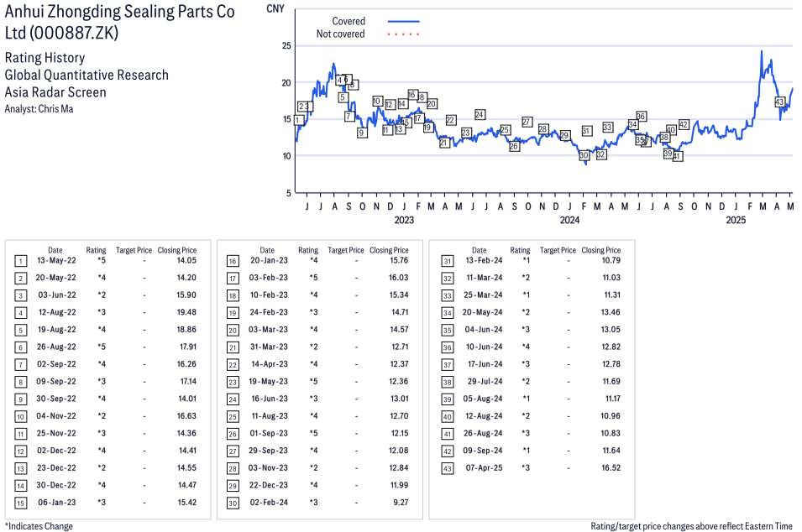Click the rating *2 in the 03-Nov-23 row
The image size is (802, 532).
click(313, 468)
